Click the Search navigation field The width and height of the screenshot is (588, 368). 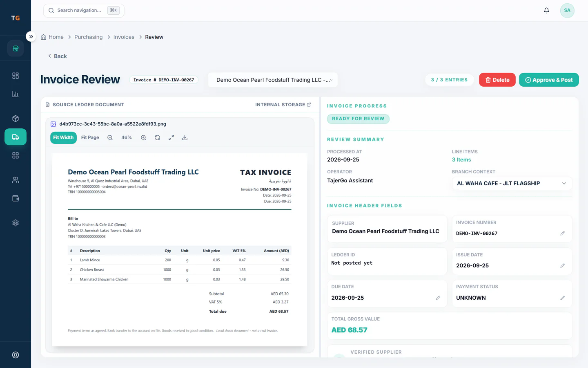tap(84, 10)
